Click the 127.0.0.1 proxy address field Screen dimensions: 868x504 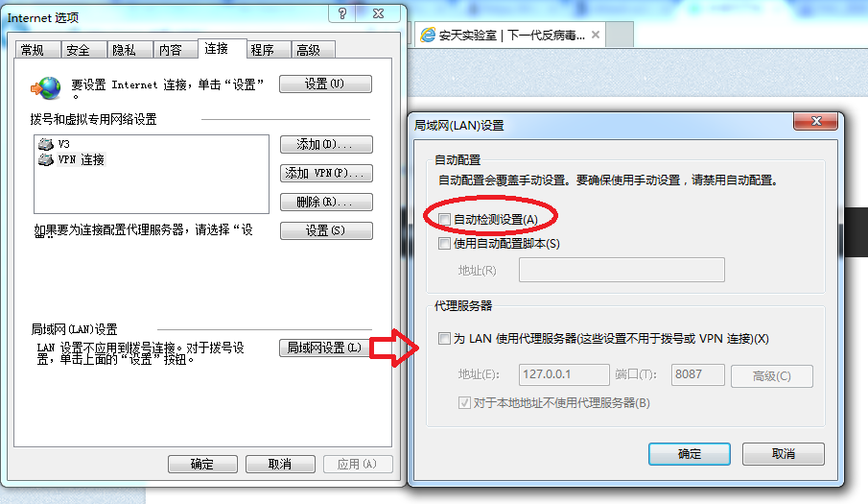tap(564, 374)
